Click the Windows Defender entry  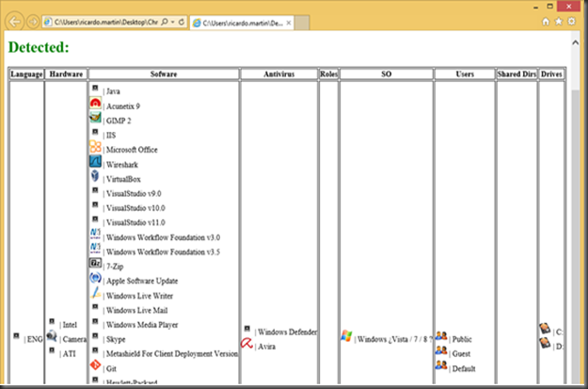click(x=287, y=332)
